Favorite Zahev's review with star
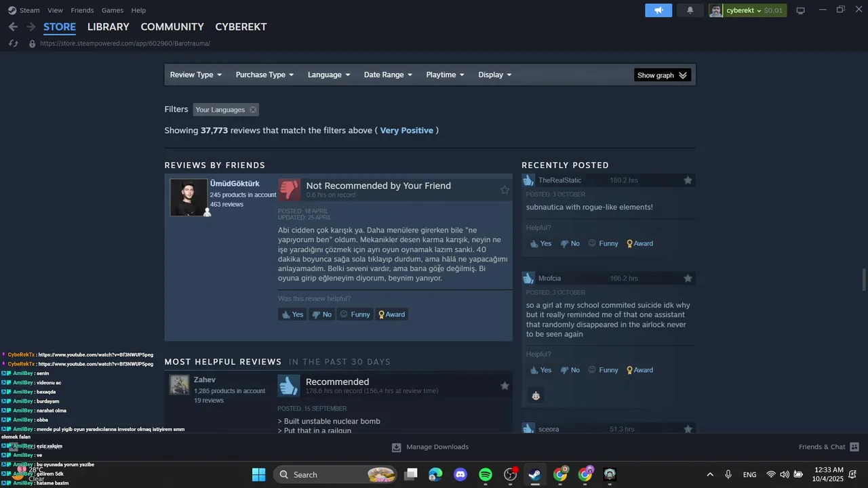This screenshot has width=868, height=488. coord(505,386)
